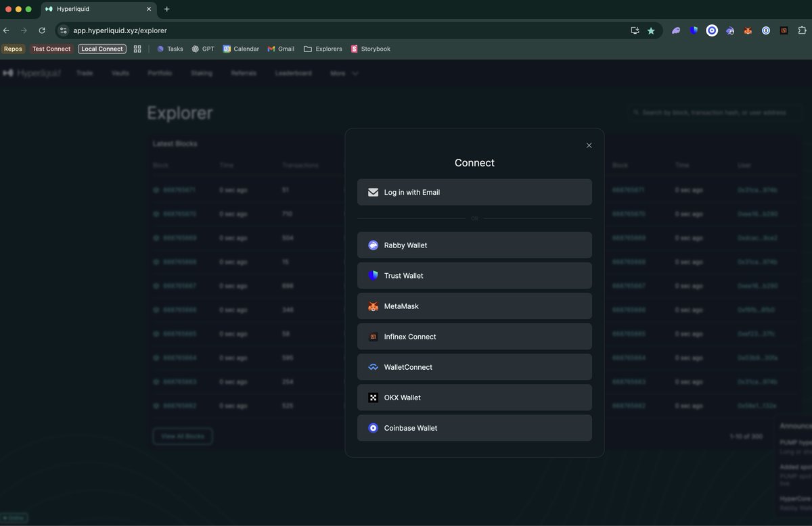Connect with Rabby Wallet

[474, 245]
